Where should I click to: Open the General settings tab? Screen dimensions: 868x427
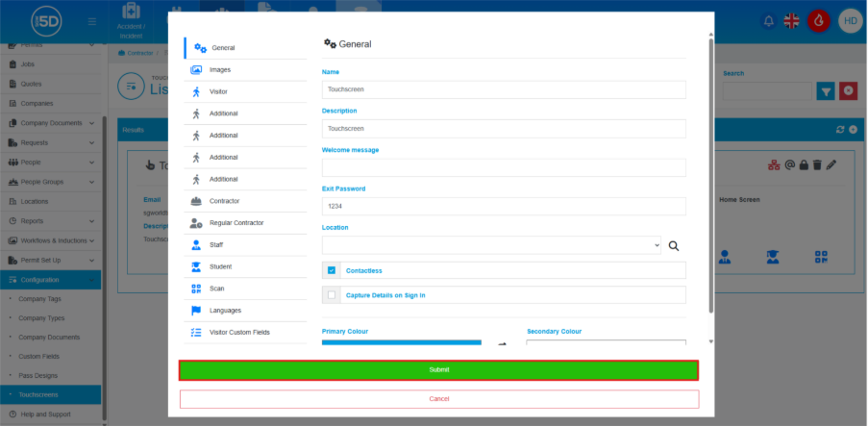[x=245, y=48]
